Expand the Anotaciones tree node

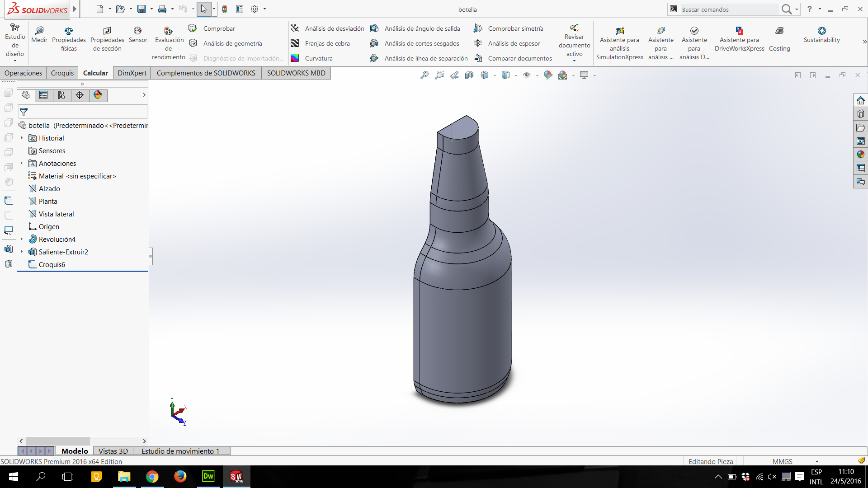click(21, 163)
